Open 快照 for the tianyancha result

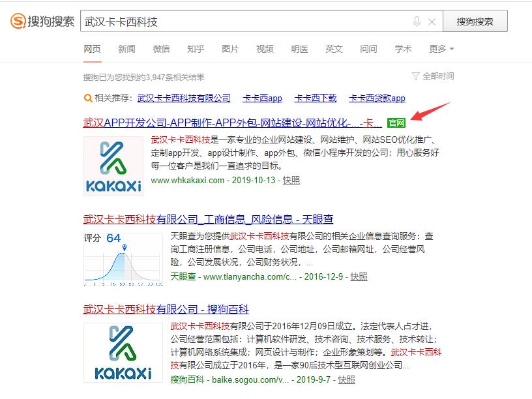coord(359,276)
